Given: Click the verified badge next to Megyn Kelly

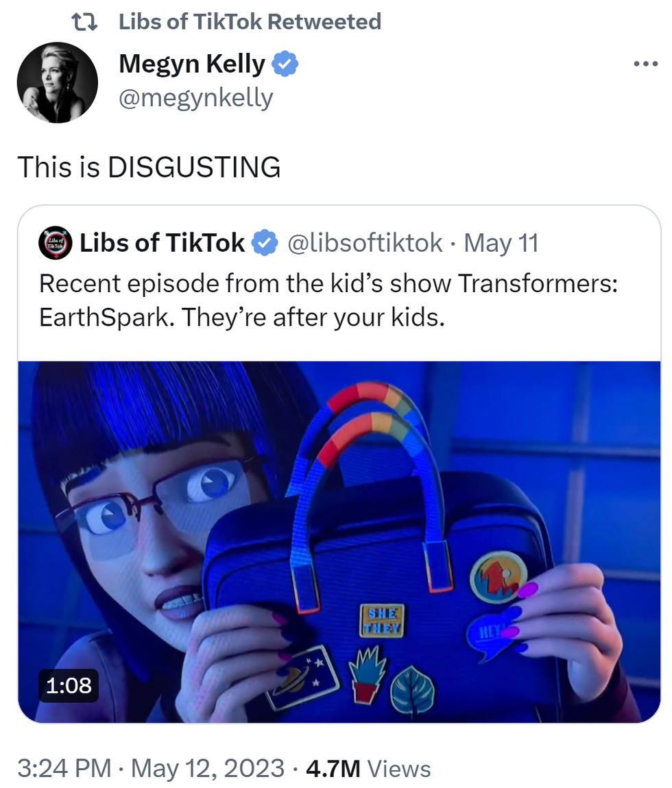Looking at the screenshot, I should (285, 64).
